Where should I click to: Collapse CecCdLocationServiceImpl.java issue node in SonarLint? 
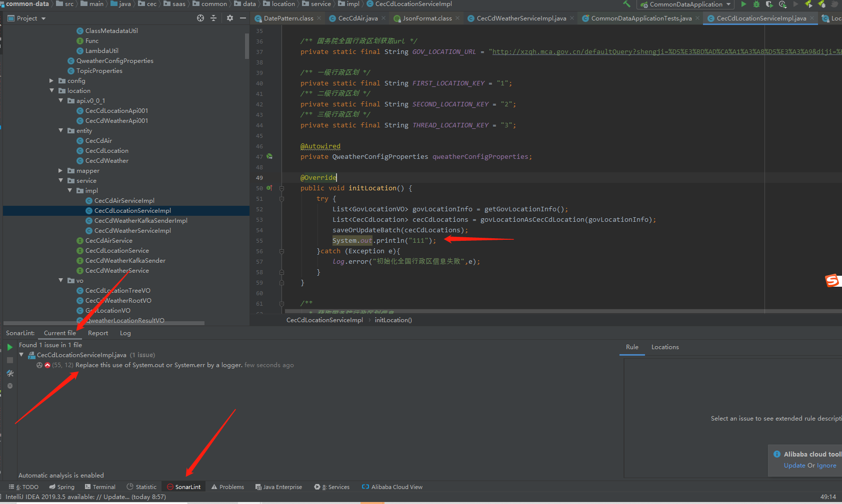pos(21,355)
